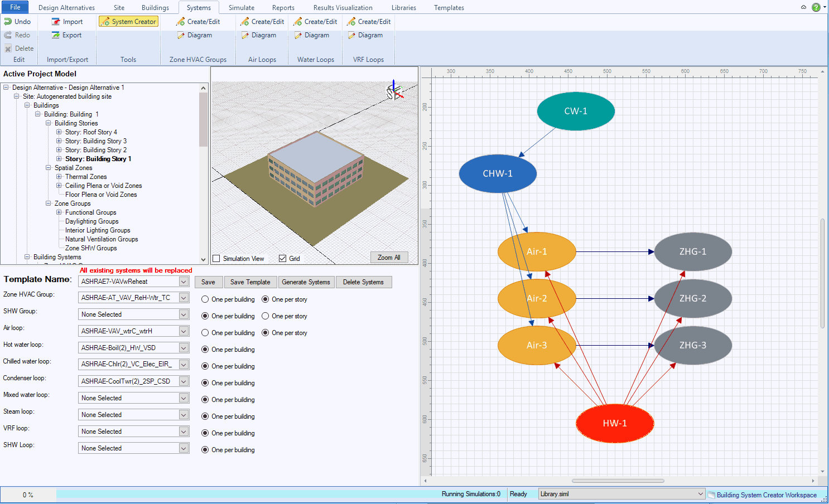Open Create/Edit for Zone HVAC Groups
Viewport: 829px width, 504px height.
pos(198,22)
